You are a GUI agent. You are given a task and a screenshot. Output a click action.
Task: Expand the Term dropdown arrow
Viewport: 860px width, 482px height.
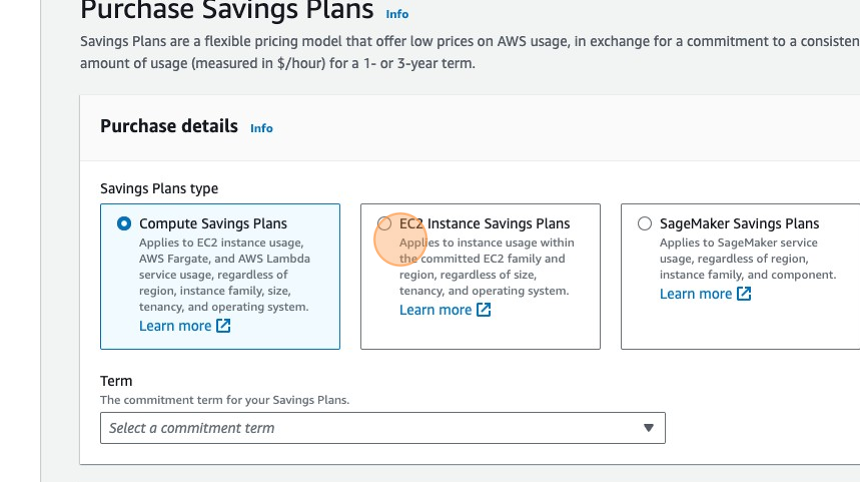[648, 428]
